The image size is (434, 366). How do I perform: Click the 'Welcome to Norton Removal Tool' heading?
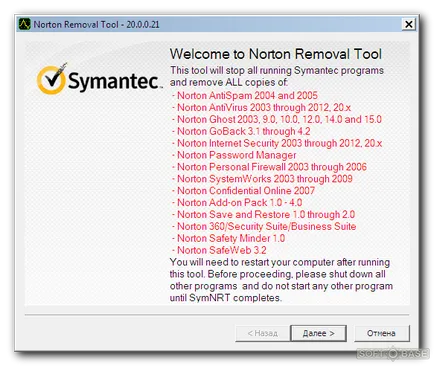pyautogui.click(x=276, y=54)
